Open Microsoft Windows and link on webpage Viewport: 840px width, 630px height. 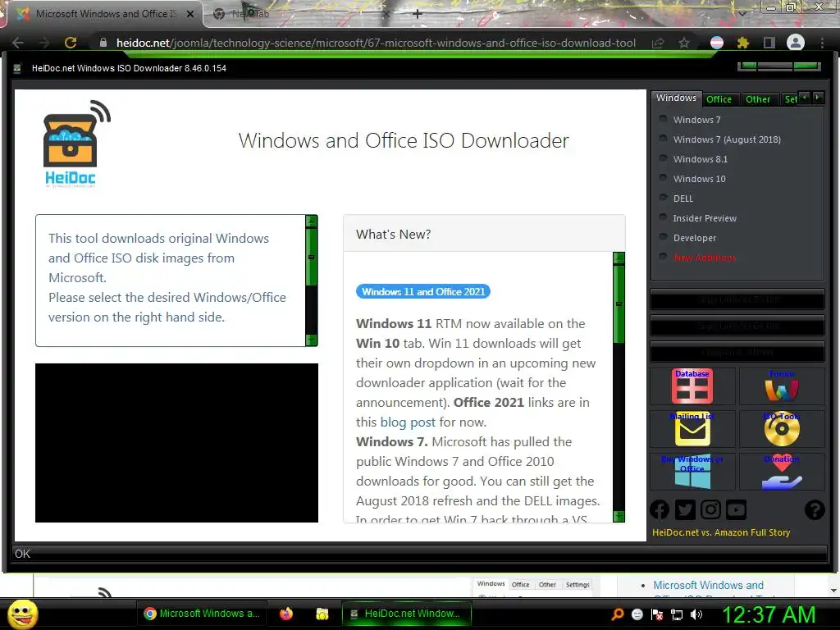[x=708, y=585]
